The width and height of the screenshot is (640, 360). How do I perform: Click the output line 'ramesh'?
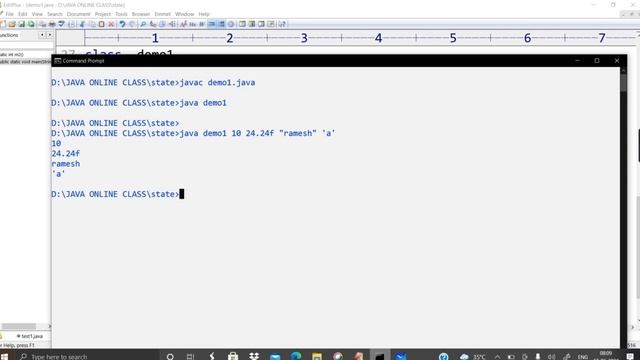[66, 164]
